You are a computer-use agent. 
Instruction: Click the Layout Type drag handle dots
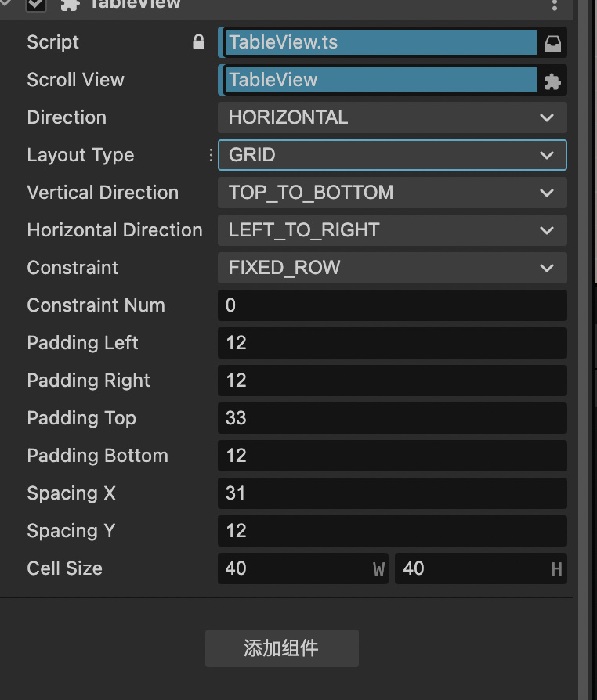click(x=211, y=155)
